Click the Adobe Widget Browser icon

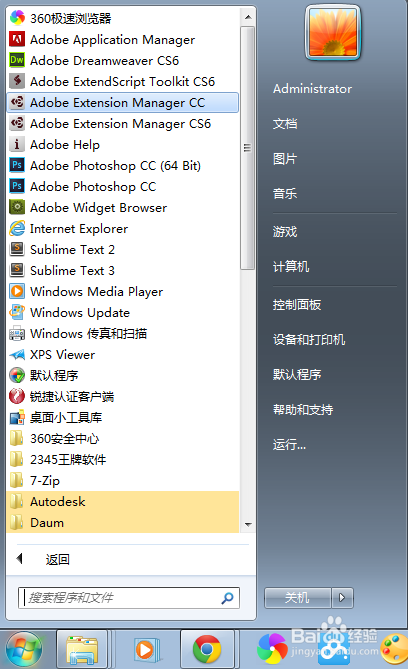point(17,207)
